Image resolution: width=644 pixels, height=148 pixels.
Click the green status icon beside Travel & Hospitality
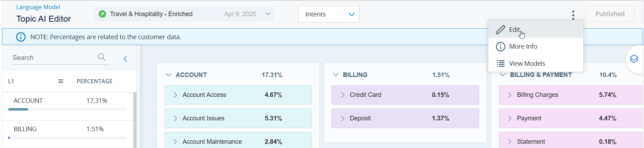(102, 14)
